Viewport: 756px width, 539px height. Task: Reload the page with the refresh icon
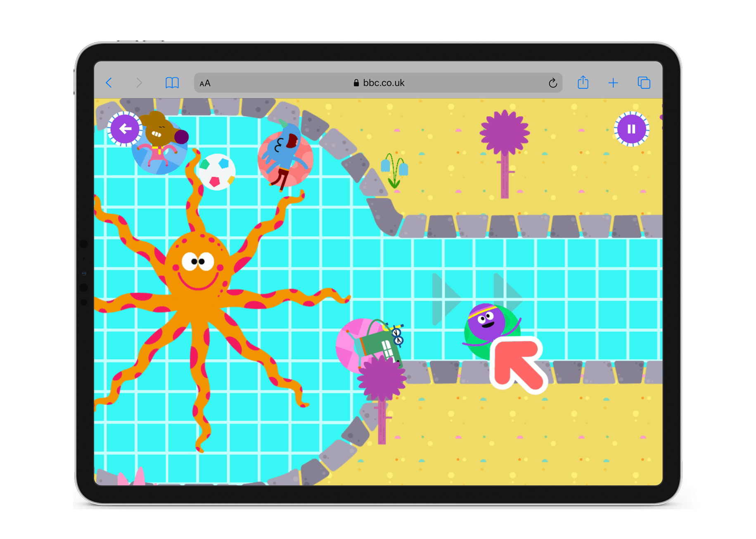coord(553,83)
